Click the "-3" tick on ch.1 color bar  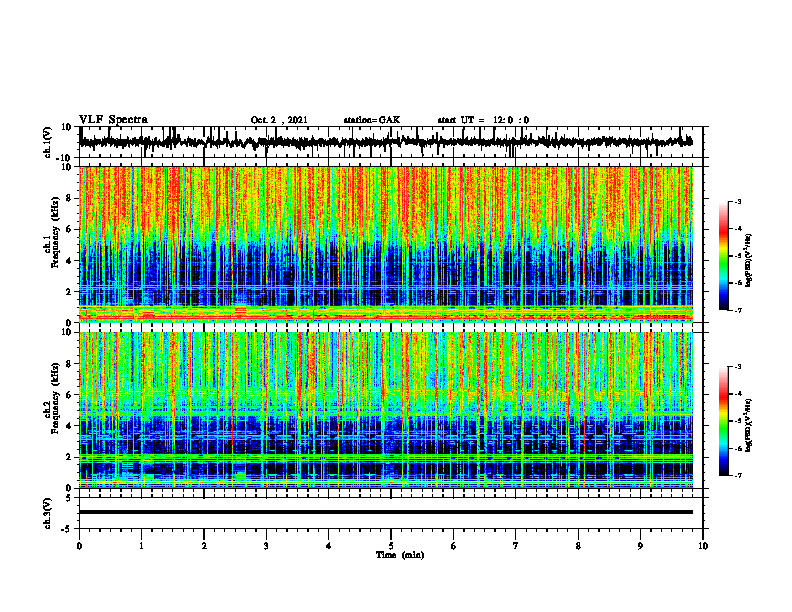pos(737,201)
